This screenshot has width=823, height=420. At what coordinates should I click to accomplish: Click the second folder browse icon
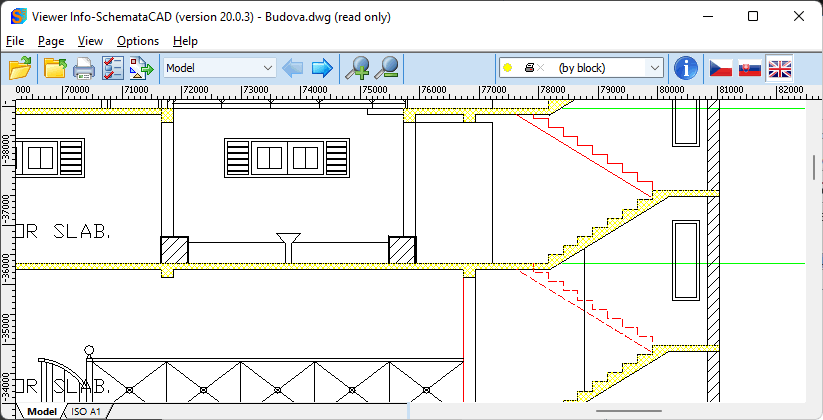tap(55, 68)
